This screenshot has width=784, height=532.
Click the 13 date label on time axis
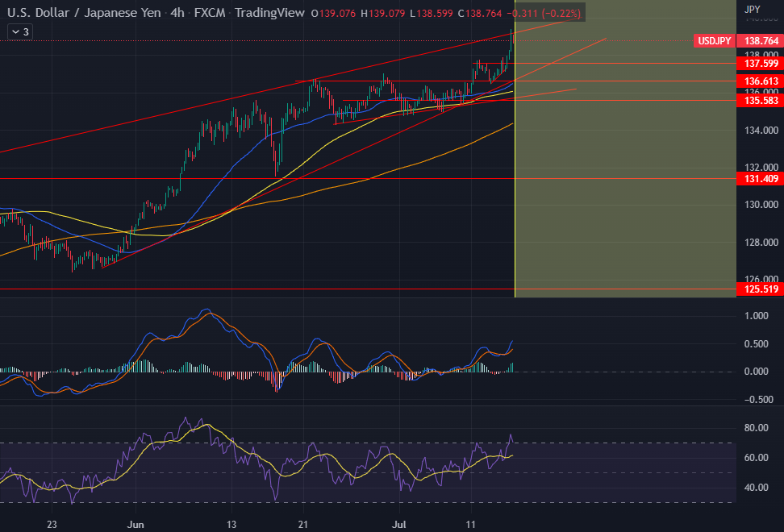pyautogui.click(x=231, y=525)
